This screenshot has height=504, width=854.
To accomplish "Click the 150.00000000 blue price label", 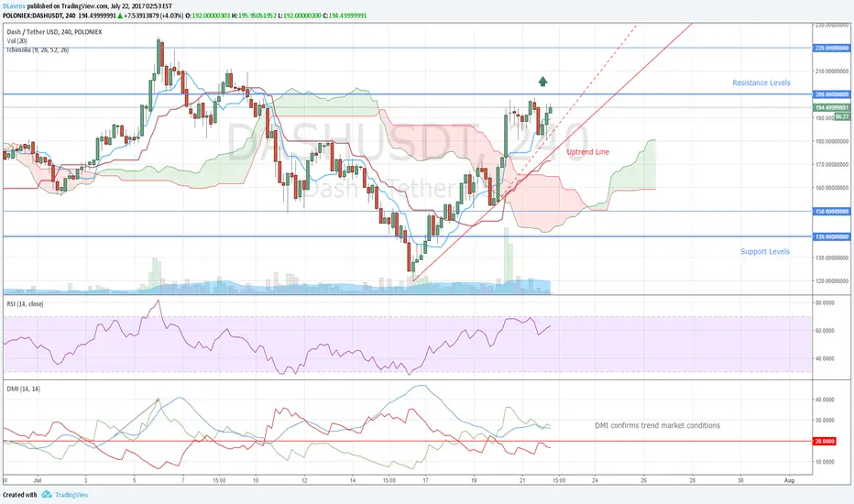I will click(831, 212).
